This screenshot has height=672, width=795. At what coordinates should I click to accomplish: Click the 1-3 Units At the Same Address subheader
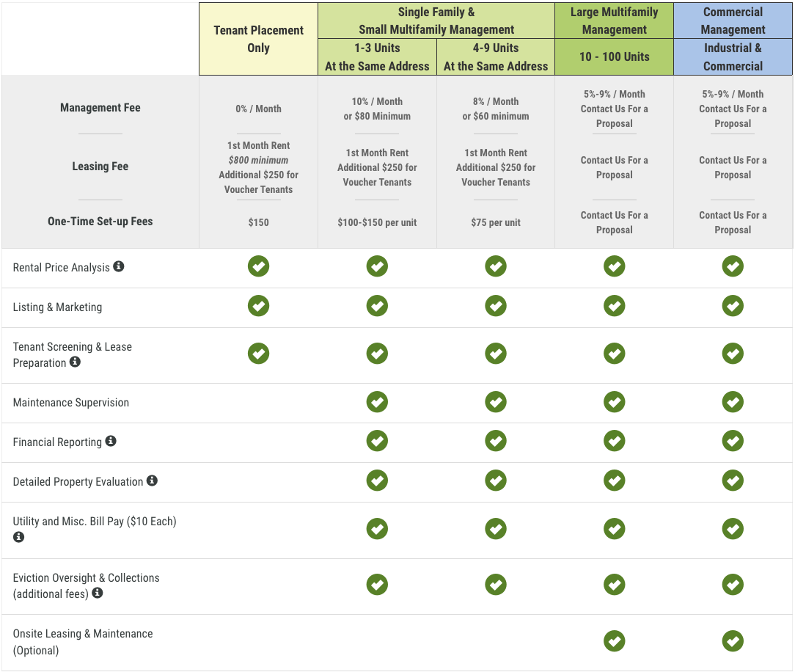[377, 56]
